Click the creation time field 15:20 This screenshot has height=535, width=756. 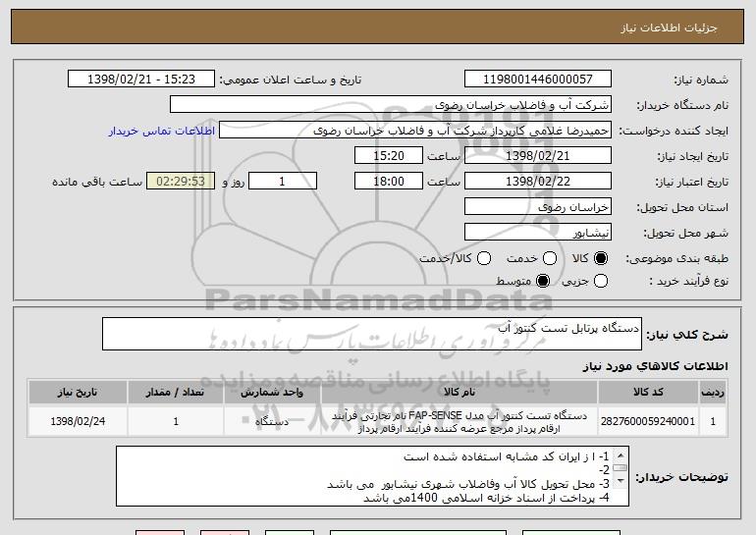click(389, 156)
